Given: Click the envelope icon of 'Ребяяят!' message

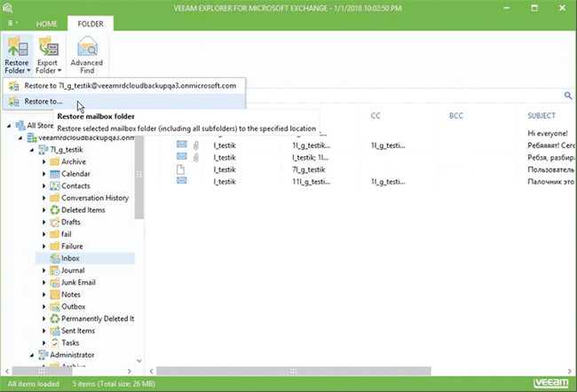Looking at the screenshot, I should point(181,145).
